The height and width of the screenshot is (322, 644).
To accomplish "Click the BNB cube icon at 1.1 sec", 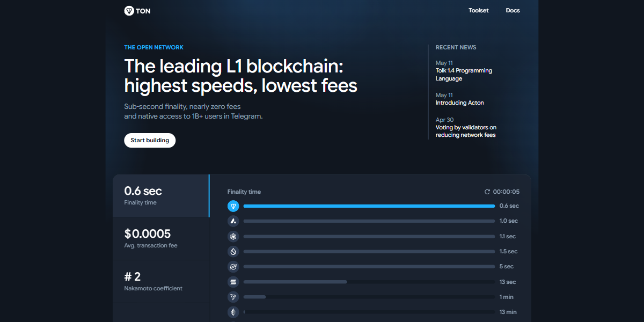I will 233,236.
